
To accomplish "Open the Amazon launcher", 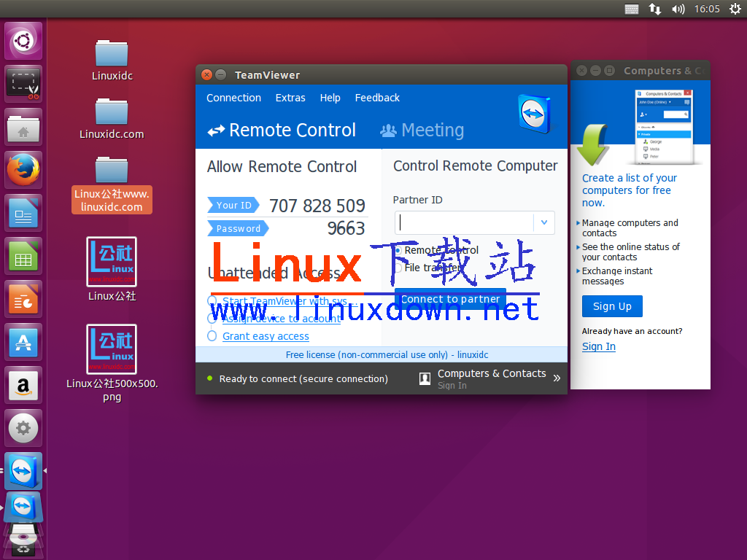I will click(x=23, y=385).
